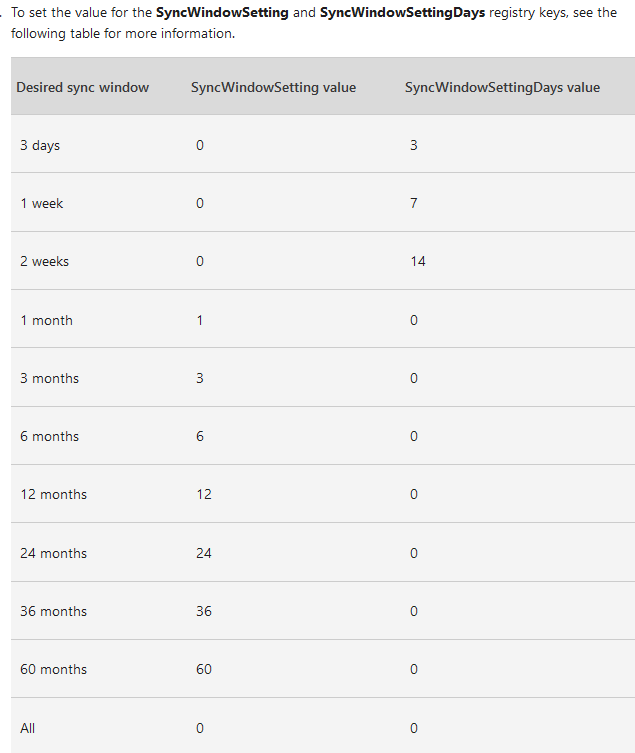635x753 pixels.
Task: Click the '2 weeks' sync window cell
Action: click(44, 261)
